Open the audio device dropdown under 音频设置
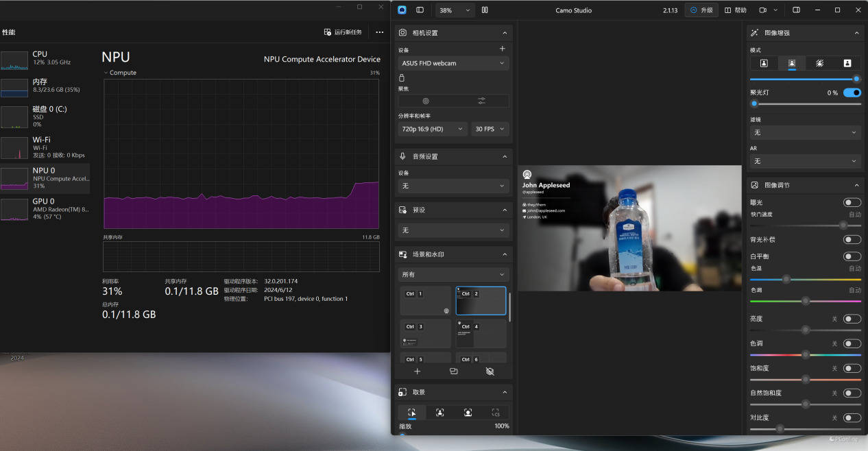Viewport: 868px width, 451px height. (453, 186)
